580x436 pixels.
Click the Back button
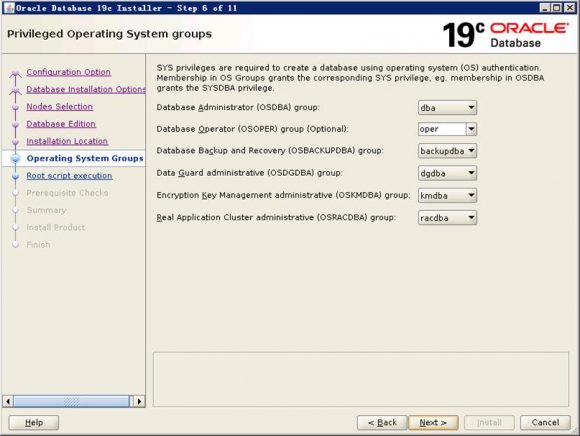tap(382, 422)
